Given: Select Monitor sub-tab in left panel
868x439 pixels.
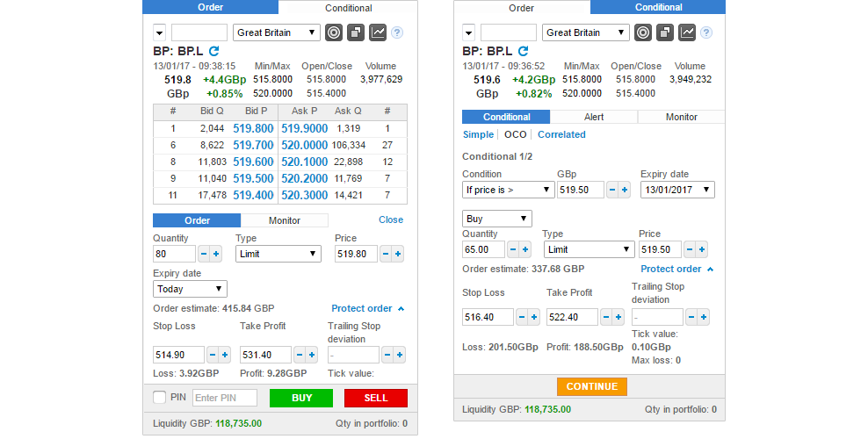Looking at the screenshot, I should (x=285, y=220).
